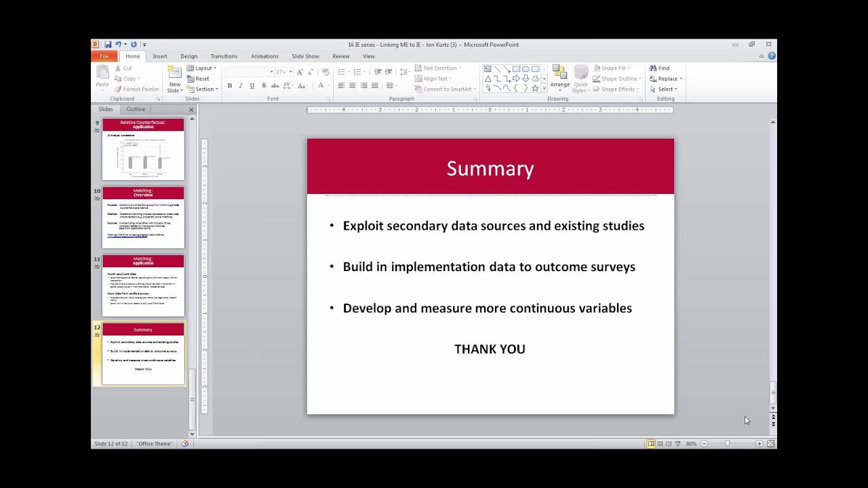Open the Arrange menu
868x488 pixels.
click(x=559, y=79)
